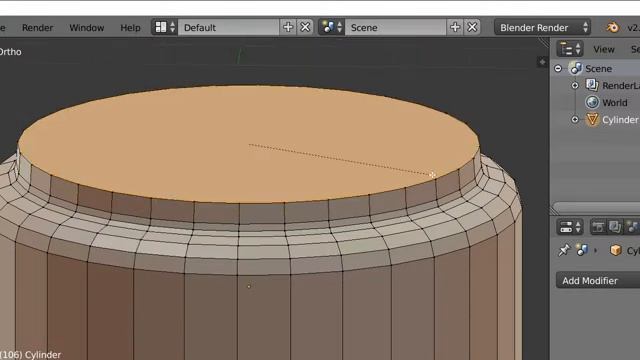
Task: Delete the current Scene with X button
Action: point(472,27)
